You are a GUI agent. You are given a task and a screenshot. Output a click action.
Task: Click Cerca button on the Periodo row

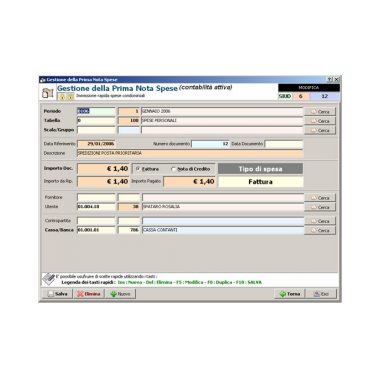(320, 112)
